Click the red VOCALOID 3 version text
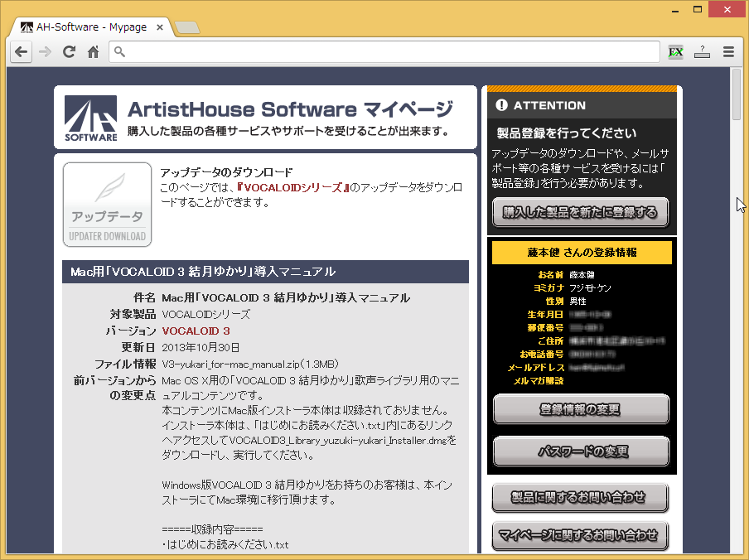Screen dimensions: 749x560 [196, 331]
